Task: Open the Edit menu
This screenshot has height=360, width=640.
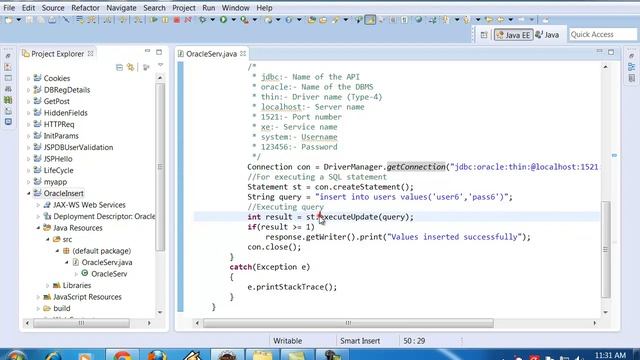Action: 28,8
